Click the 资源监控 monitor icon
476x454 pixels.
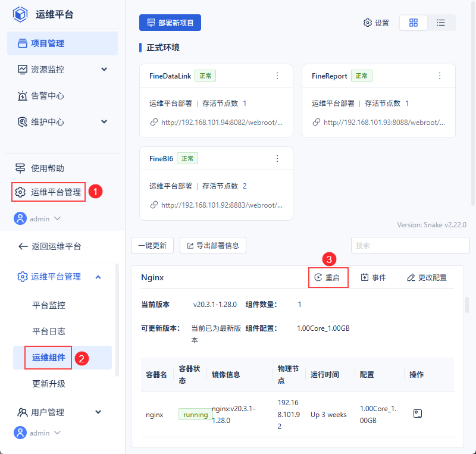[22, 70]
